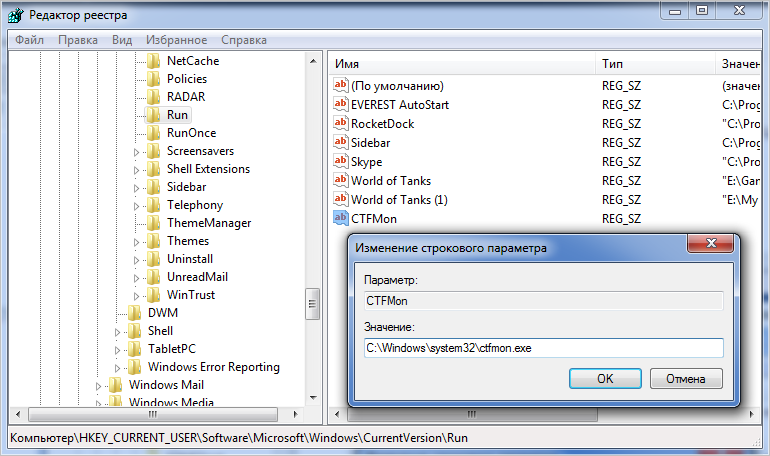Expand the UnreadMail tree node
The height and width of the screenshot is (456, 770).
pos(137,278)
